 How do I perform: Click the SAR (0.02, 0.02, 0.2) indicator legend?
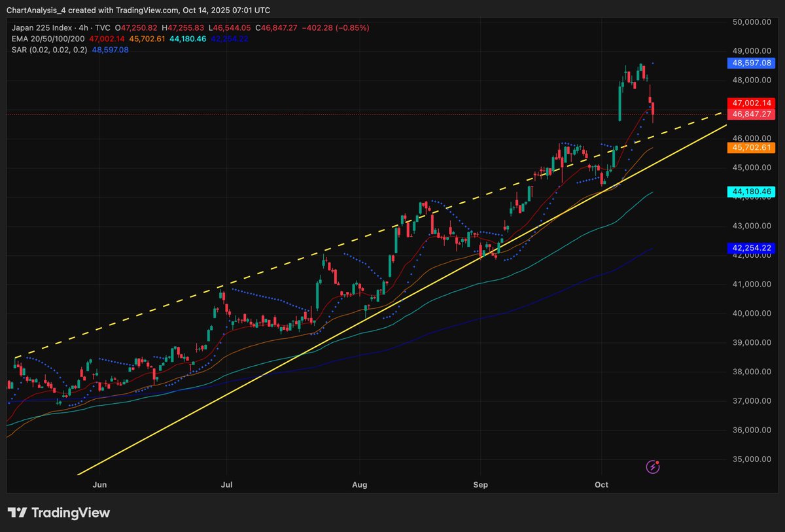coord(49,50)
